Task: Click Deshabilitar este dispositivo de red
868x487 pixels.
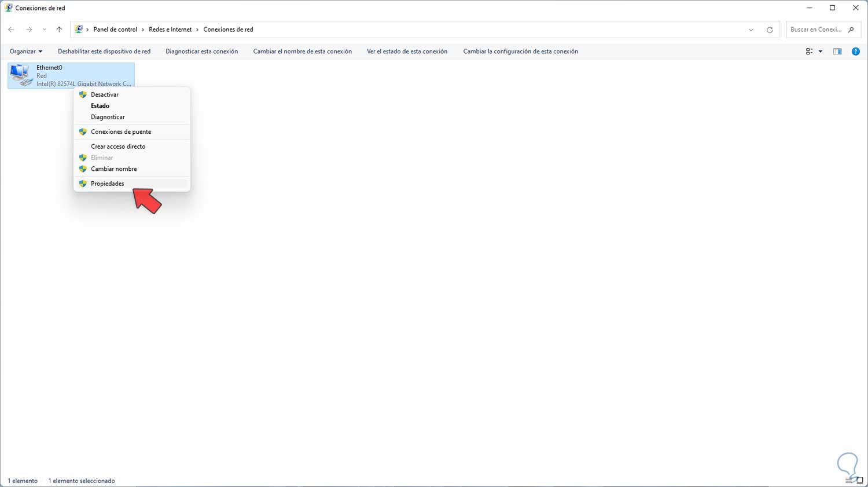Action: tap(104, 52)
